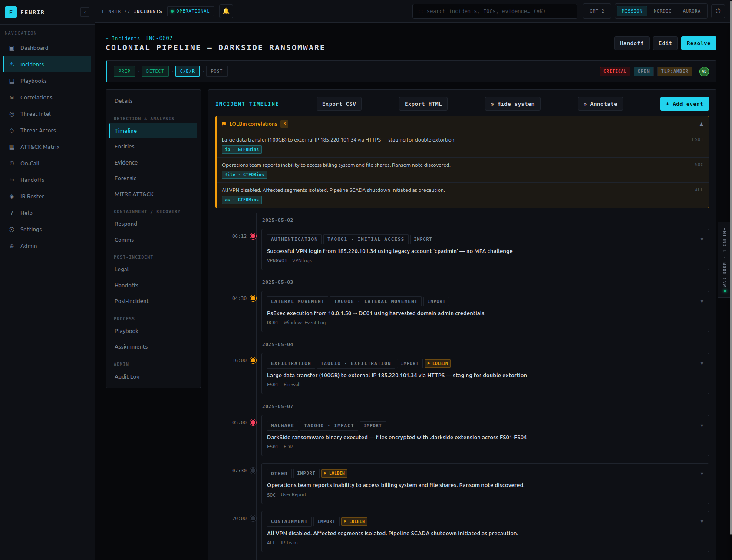Click the Fenrir logo icon

(x=11, y=12)
